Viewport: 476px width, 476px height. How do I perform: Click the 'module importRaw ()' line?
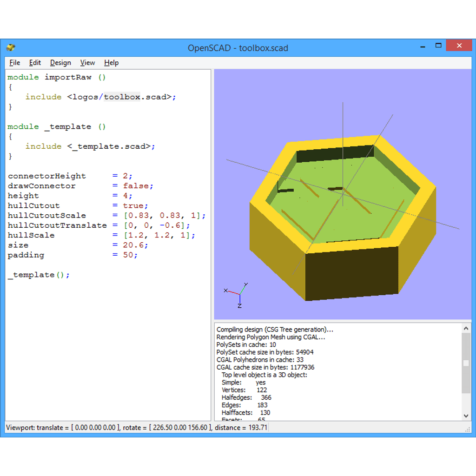point(56,77)
